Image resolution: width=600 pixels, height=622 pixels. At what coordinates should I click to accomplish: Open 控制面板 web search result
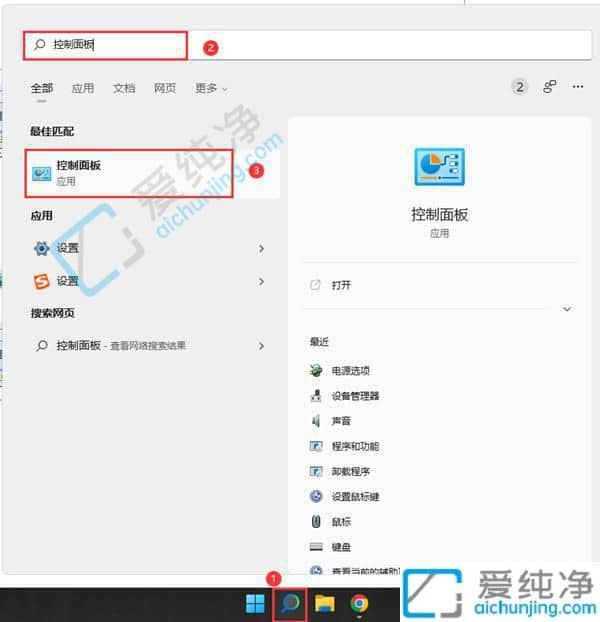[149, 346]
